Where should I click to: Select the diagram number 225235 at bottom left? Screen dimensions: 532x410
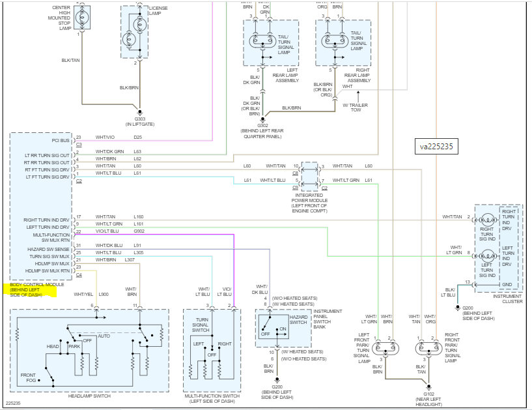tap(13, 403)
